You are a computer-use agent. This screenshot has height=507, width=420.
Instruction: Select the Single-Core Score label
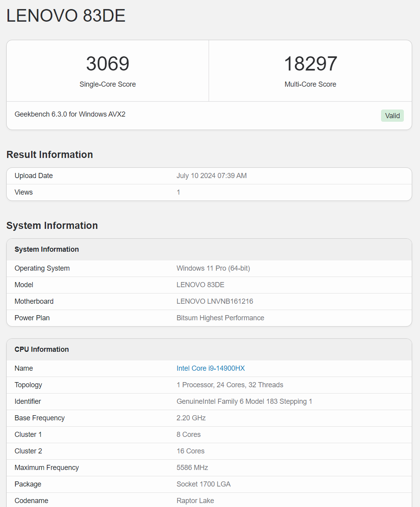(107, 84)
